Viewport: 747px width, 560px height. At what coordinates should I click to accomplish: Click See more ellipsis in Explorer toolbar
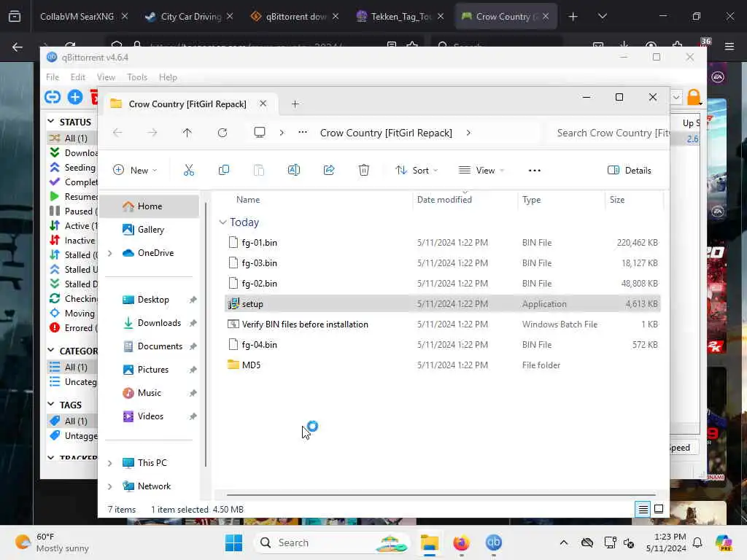point(535,171)
